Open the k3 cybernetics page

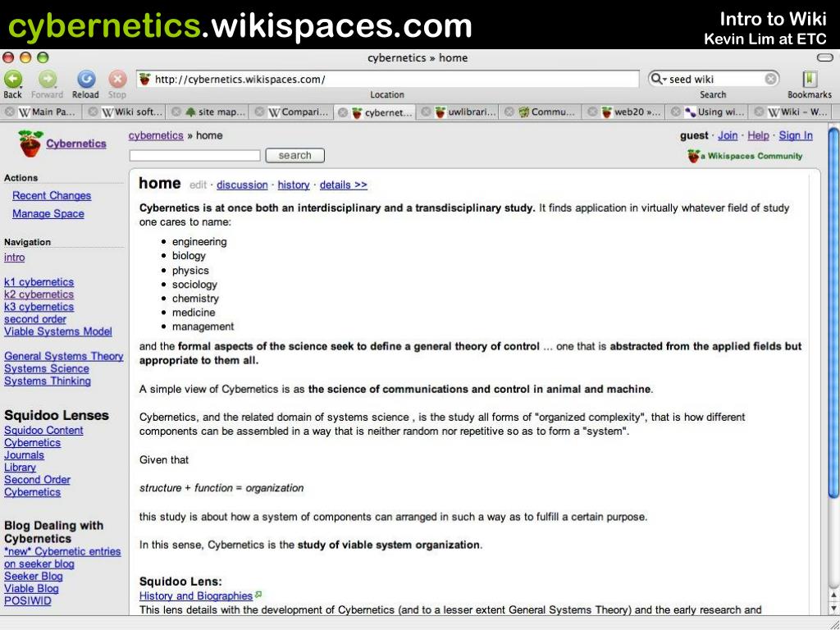(39, 307)
